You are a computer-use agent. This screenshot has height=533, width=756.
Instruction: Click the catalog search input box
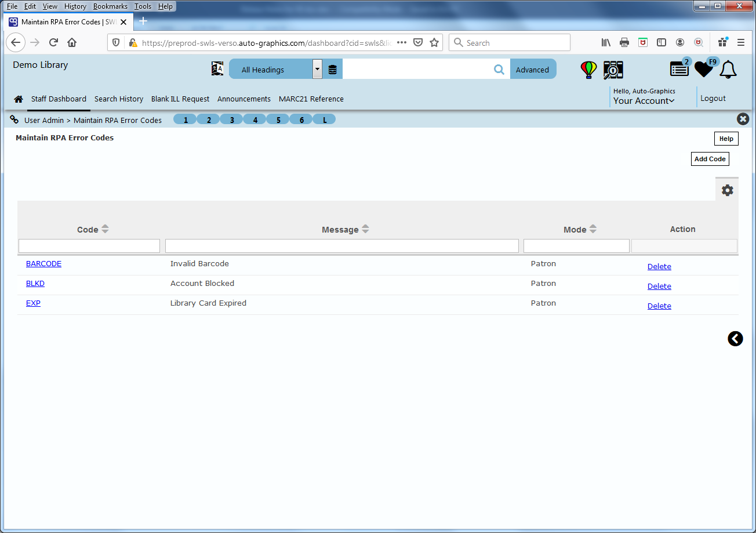pos(417,70)
